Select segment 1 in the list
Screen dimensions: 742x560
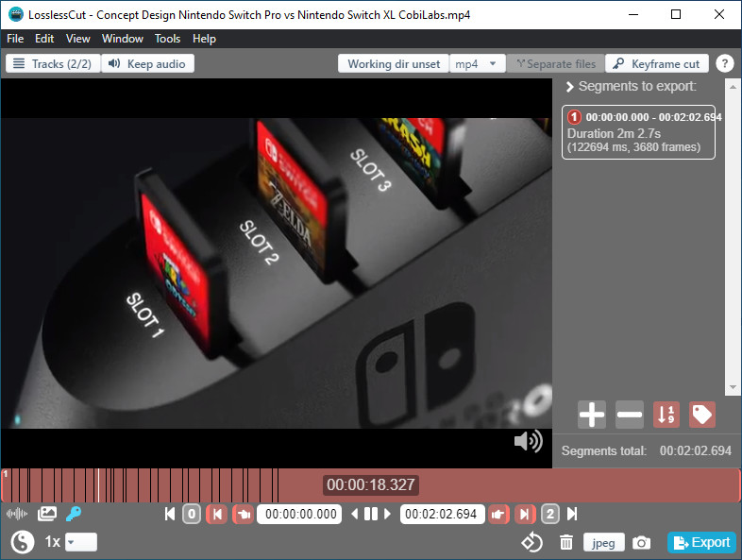click(x=638, y=132)
